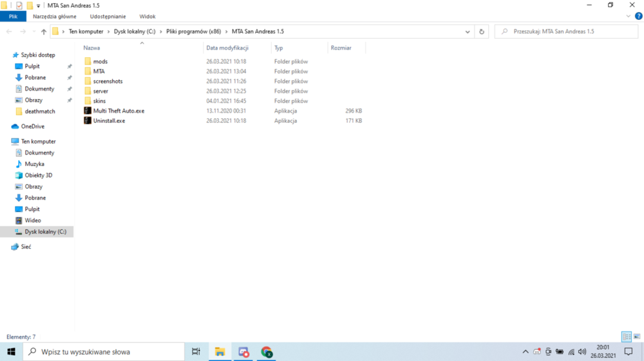Sort files by the Data modyfikacji column
The width and height of the screenshot is (644, 361).
coord(227,48)
